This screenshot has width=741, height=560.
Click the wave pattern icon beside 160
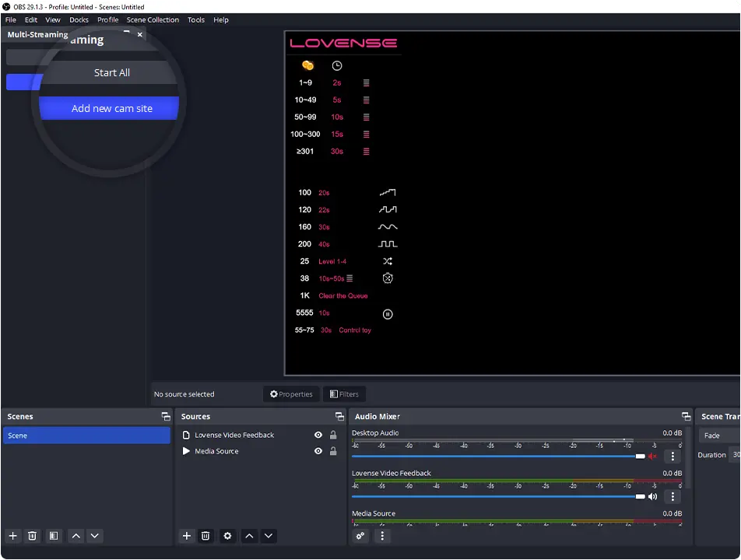tap(388, 227)
